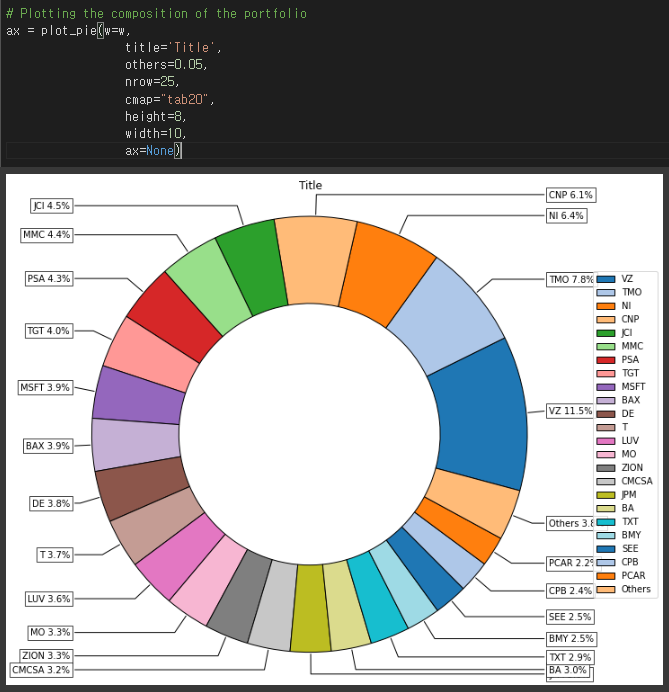Click the 'PCAR 2.2%' chart label
The image size is (669, 692).
pyautogui.click(x=571, y=563)
